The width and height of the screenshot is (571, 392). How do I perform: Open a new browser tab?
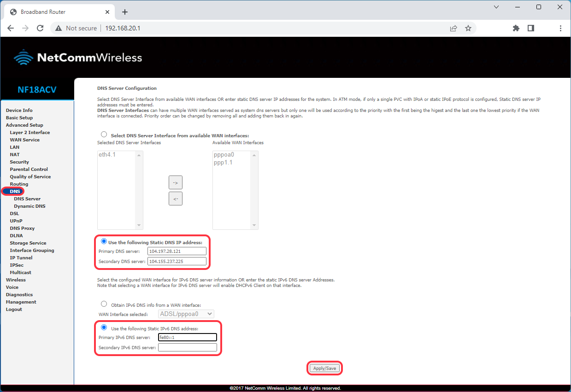coord(124,12)
